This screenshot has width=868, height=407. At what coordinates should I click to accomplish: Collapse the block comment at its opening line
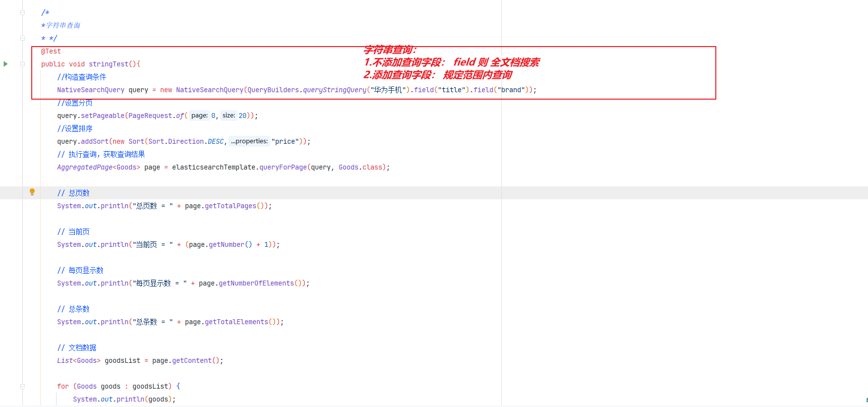click(22, 12)
